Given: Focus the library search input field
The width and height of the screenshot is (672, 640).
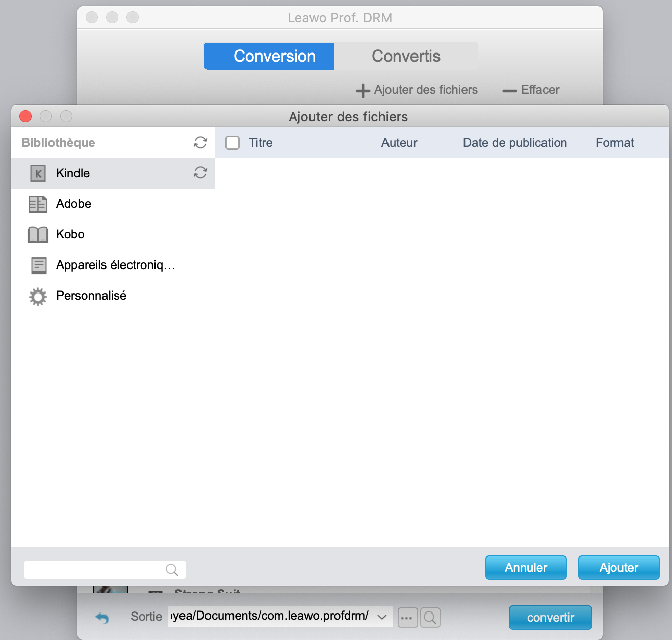Looking at the screenshot, I should [x=105, y=570].
